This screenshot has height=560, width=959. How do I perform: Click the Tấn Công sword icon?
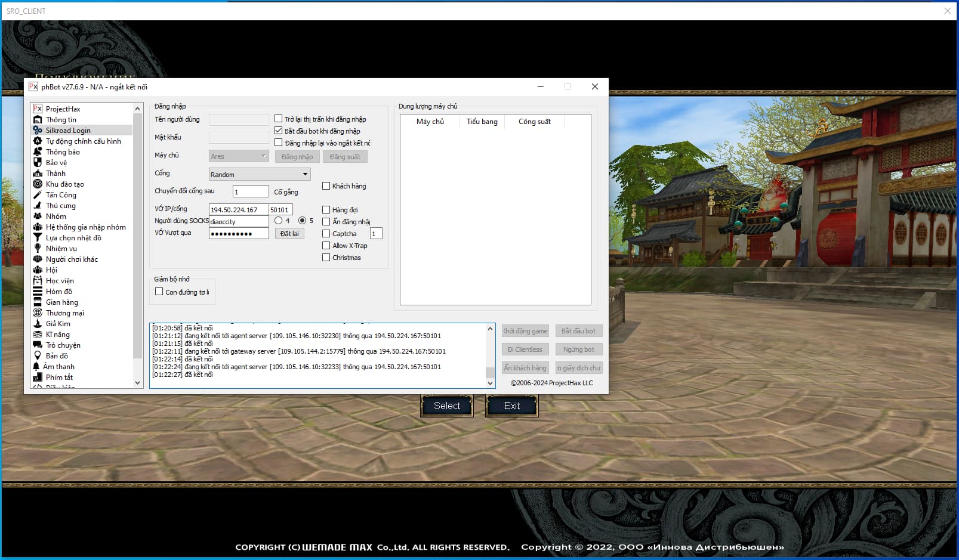(38, 195)
